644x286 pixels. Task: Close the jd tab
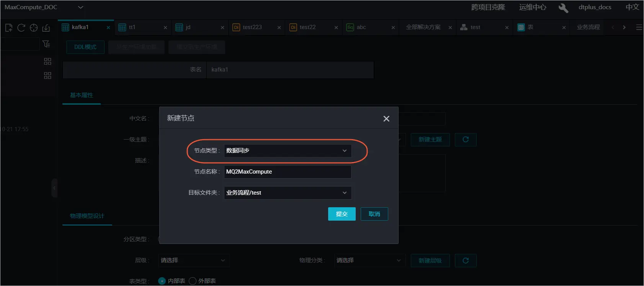pyautogui.click(x=222, y=28)
